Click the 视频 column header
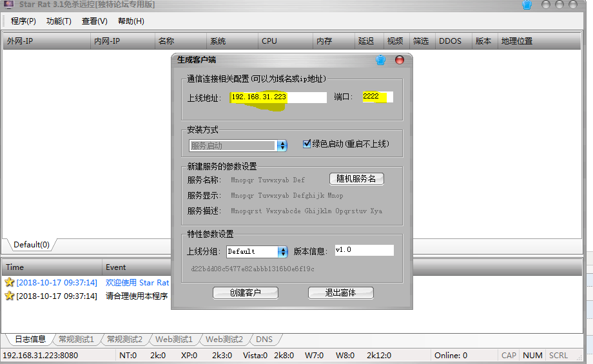 (396, 41)
